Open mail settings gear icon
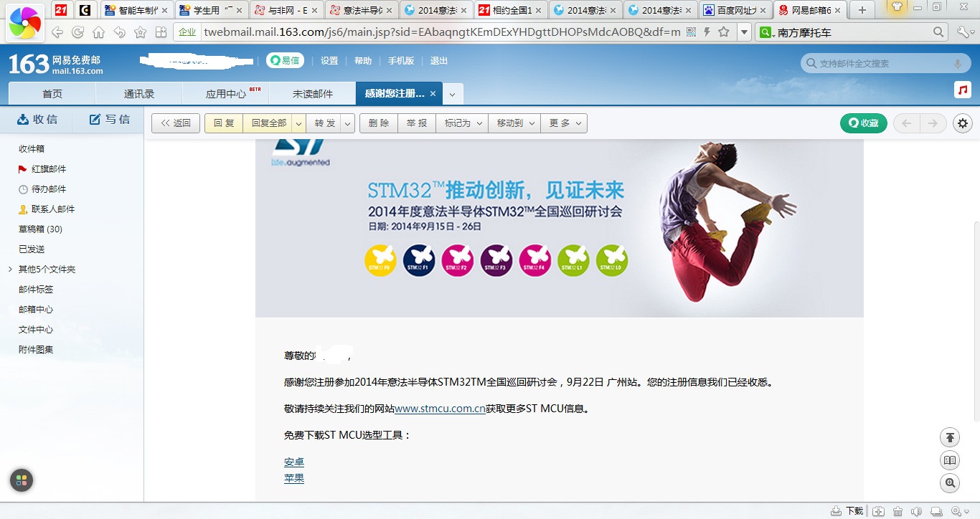Screen dimensions: 980x519 pyautogui.click(x=963, y=123)
